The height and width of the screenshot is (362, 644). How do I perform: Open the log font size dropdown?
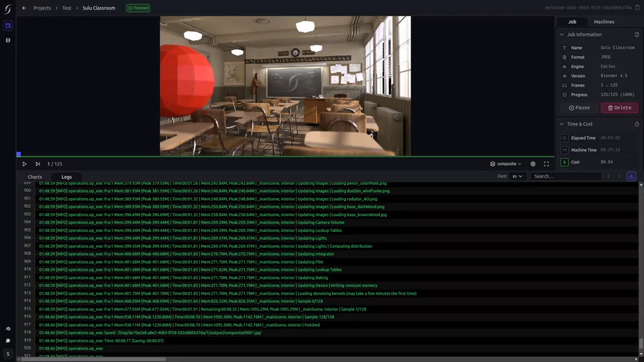pos(517,177)
